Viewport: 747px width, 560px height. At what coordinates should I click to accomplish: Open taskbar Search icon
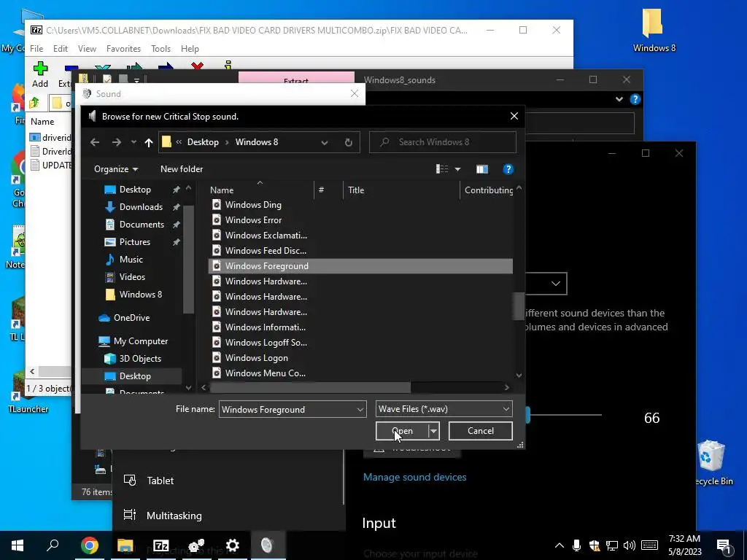point(53,545)
